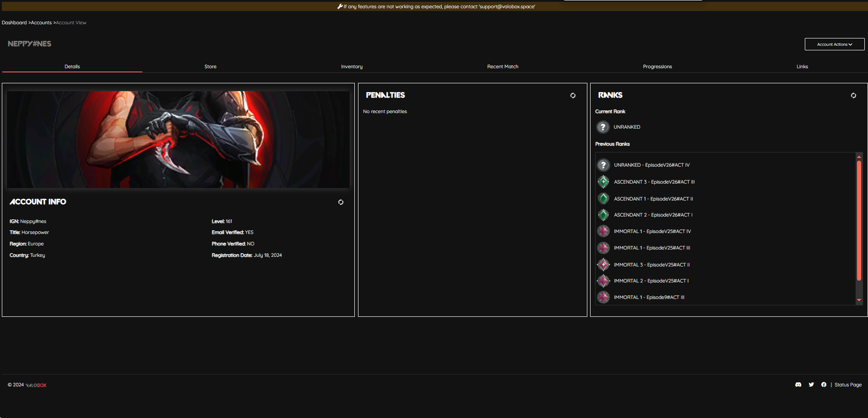The image size is (868, 418).
Task: Click the Valobox logo in the footer
Action: 36,385
